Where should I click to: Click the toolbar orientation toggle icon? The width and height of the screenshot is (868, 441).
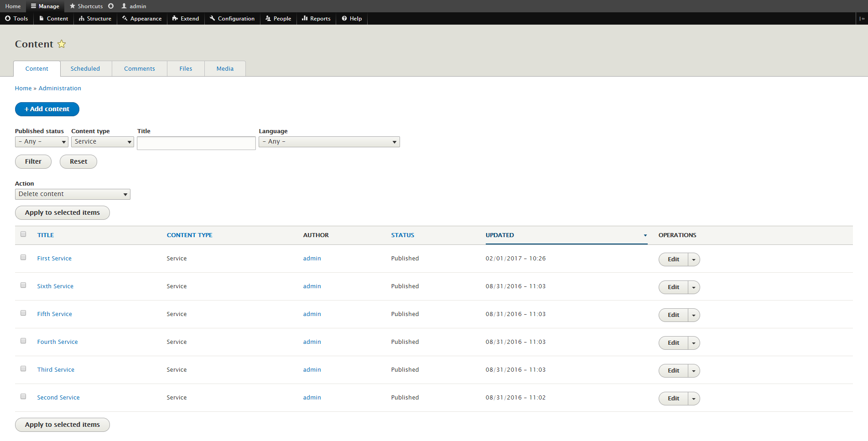(862, 19)
